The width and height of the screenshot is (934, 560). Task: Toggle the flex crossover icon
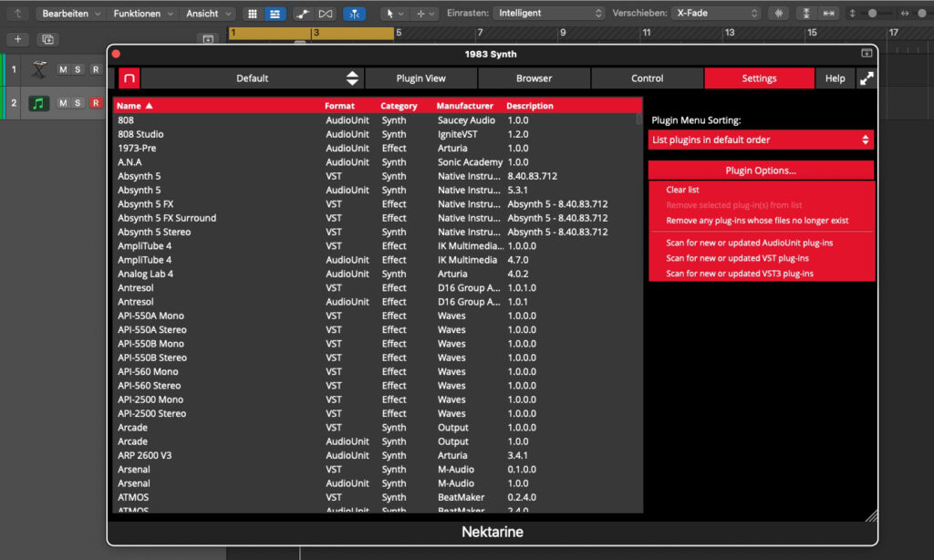pos(326,13)
